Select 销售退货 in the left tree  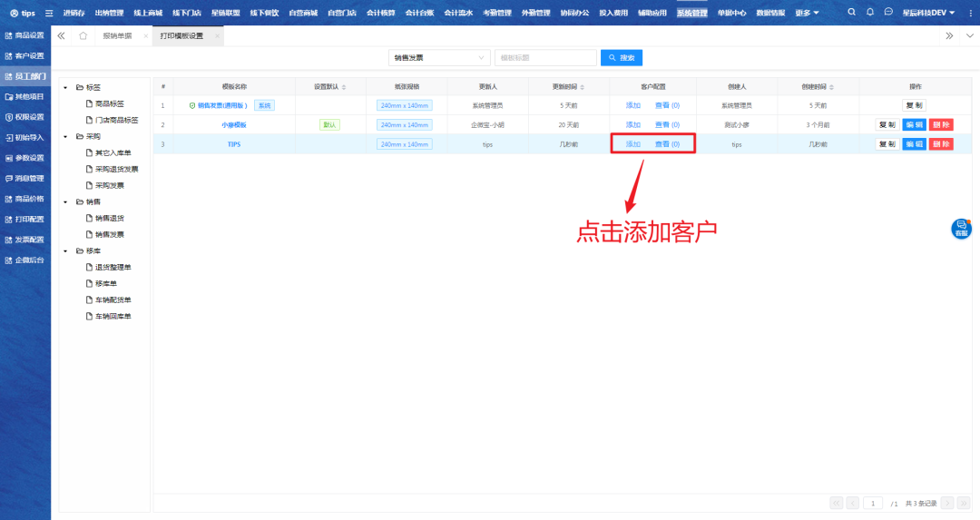tap(110, 218)
